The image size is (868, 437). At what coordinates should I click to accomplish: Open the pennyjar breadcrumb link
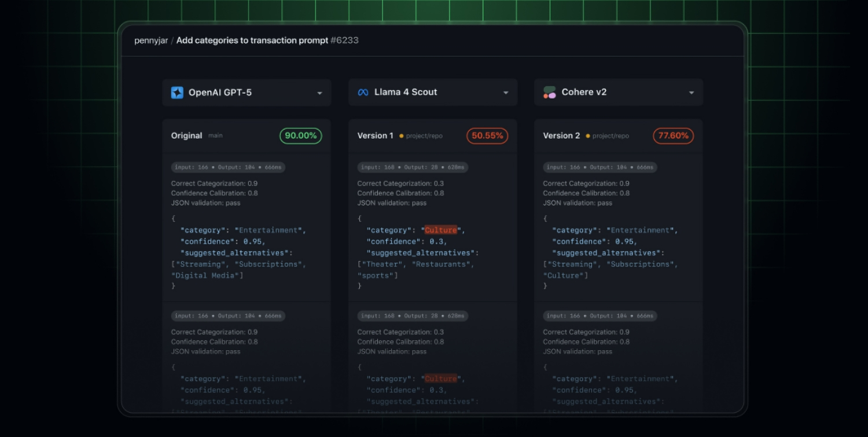(x=151, y=41)
